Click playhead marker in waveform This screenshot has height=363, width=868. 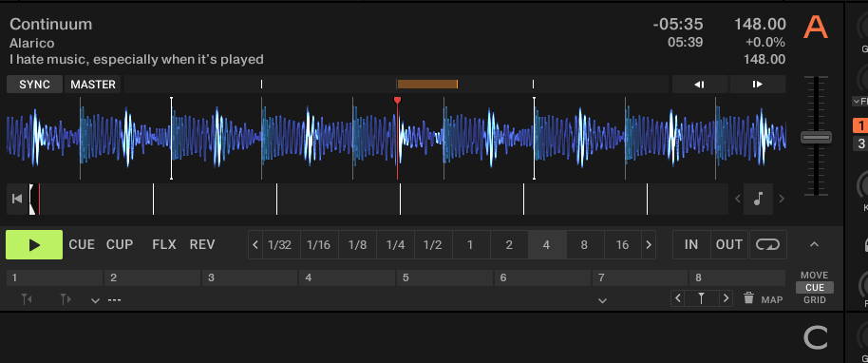click(x=397, y=101)
